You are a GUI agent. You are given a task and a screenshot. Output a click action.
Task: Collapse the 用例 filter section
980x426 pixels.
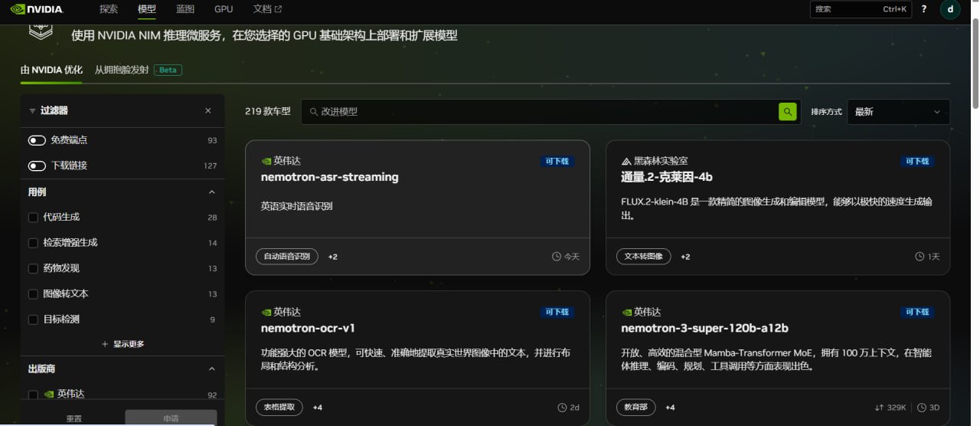[212, 192]
